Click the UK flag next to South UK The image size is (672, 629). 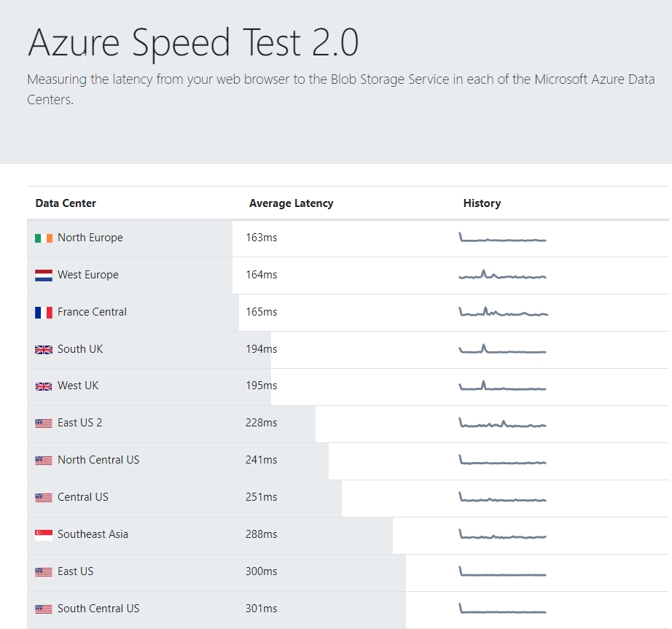[43, 348]
